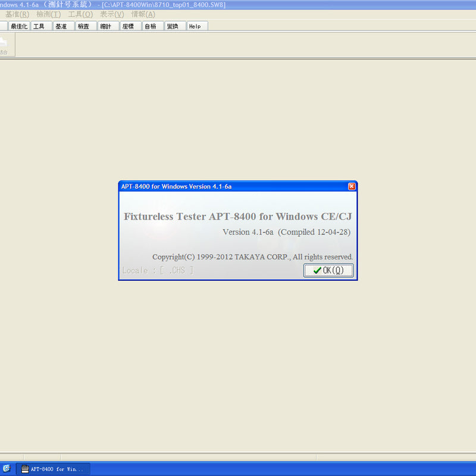
Task: Open the 工具(O) menu
Action: (x=80, y=14)
